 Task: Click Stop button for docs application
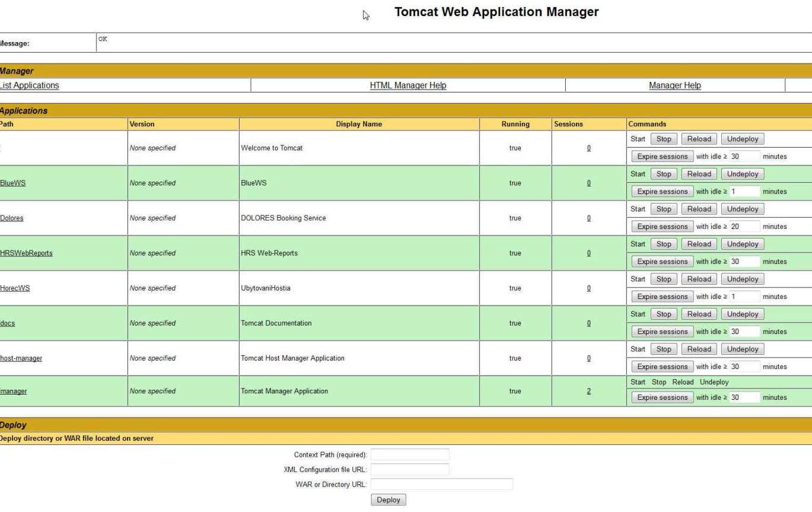point(664,314)
